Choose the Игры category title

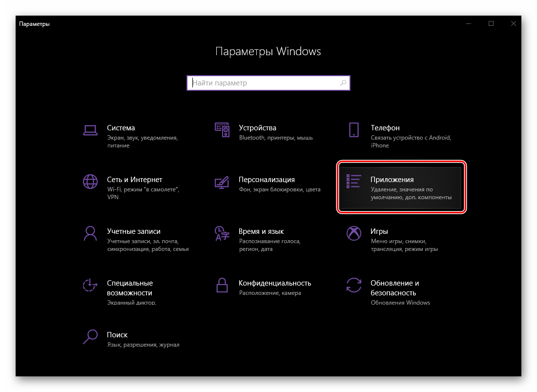379,231
